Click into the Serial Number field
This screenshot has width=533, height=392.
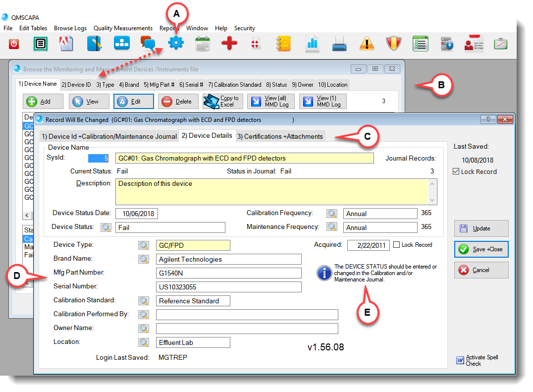click(229, 287)
